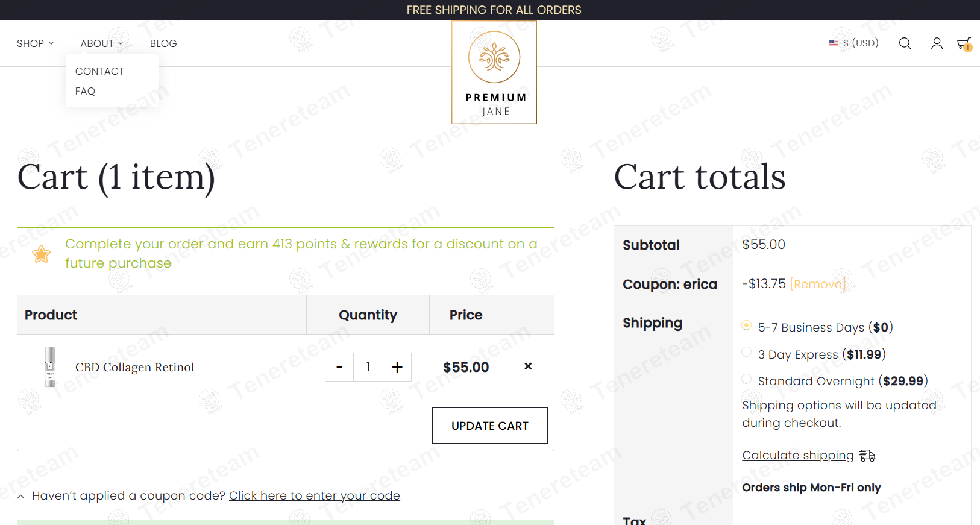980x525 pixels.
Task: Remove CBD Collagen Retinol with X icon
Action: click(528, 366)
